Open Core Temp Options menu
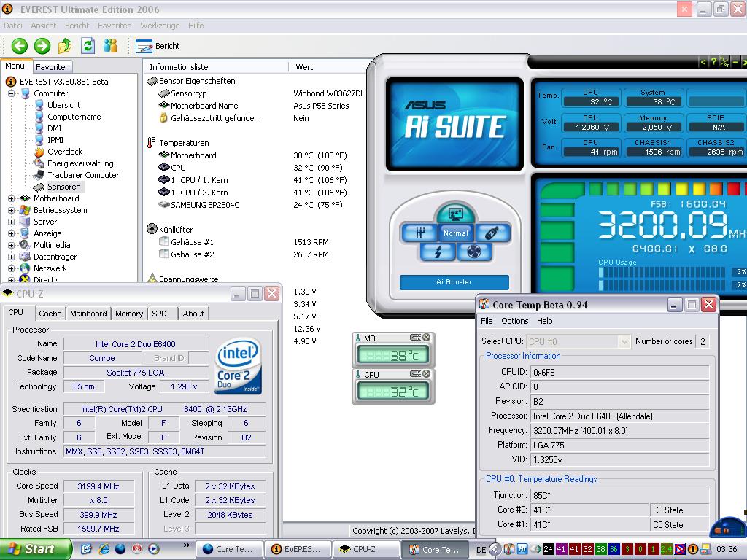 (514, 321)
